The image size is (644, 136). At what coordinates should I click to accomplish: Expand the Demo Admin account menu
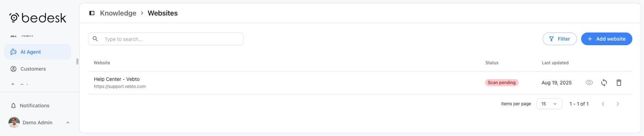coord(68,123)
